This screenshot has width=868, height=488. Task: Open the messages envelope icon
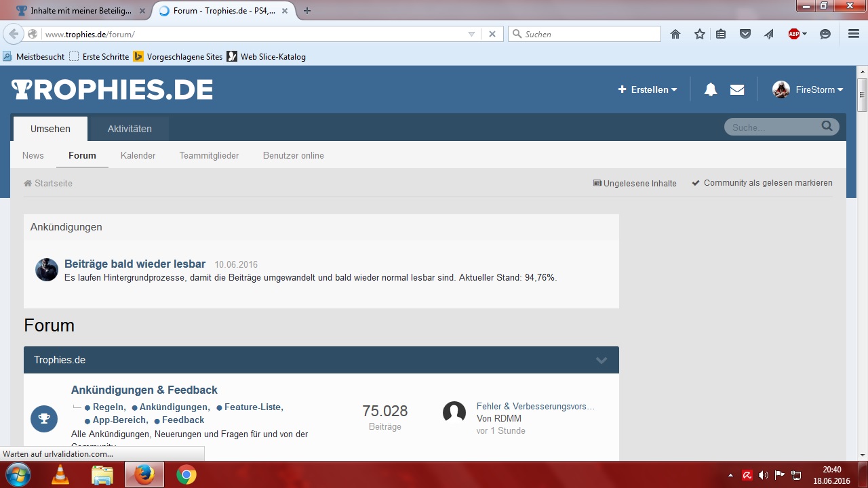737,89
